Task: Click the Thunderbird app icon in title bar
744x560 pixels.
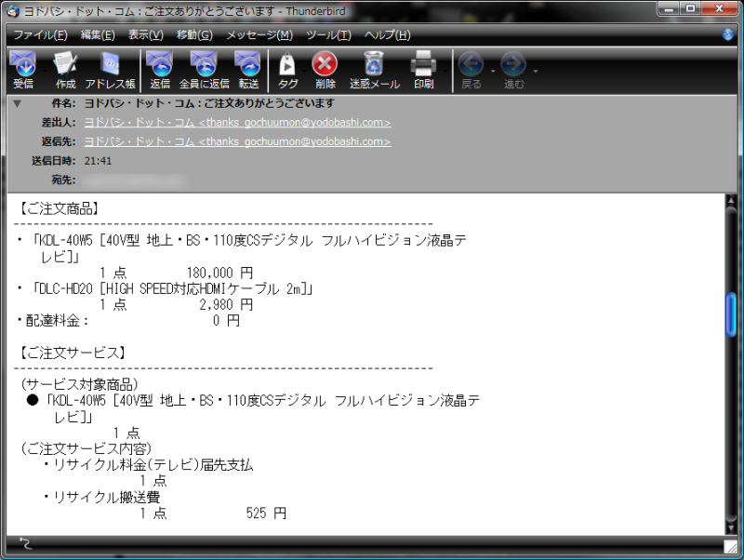Action: coord(12,10)
